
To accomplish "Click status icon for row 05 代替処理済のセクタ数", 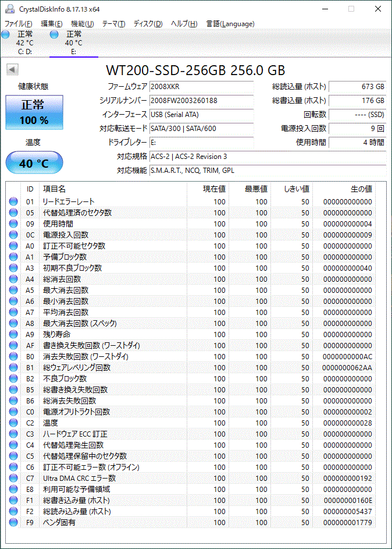I will tap(13, 212).
